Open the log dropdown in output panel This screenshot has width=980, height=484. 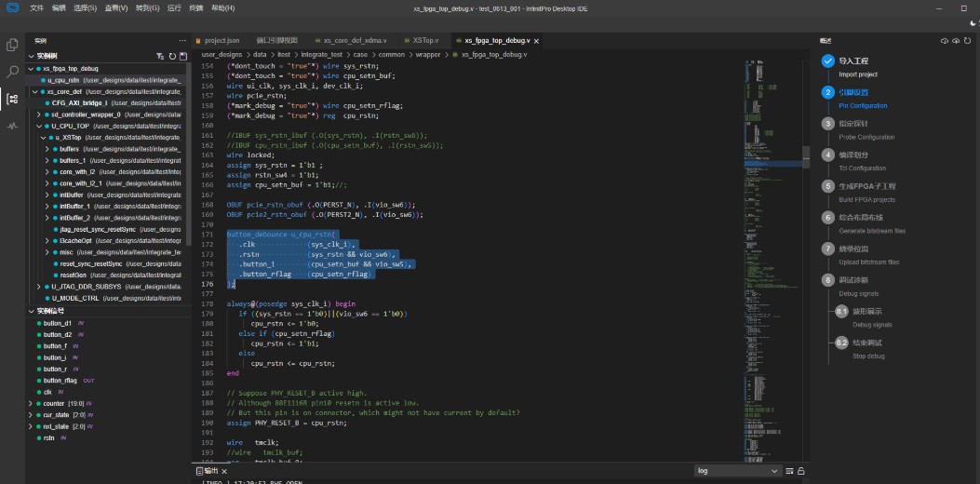[737, 471]
